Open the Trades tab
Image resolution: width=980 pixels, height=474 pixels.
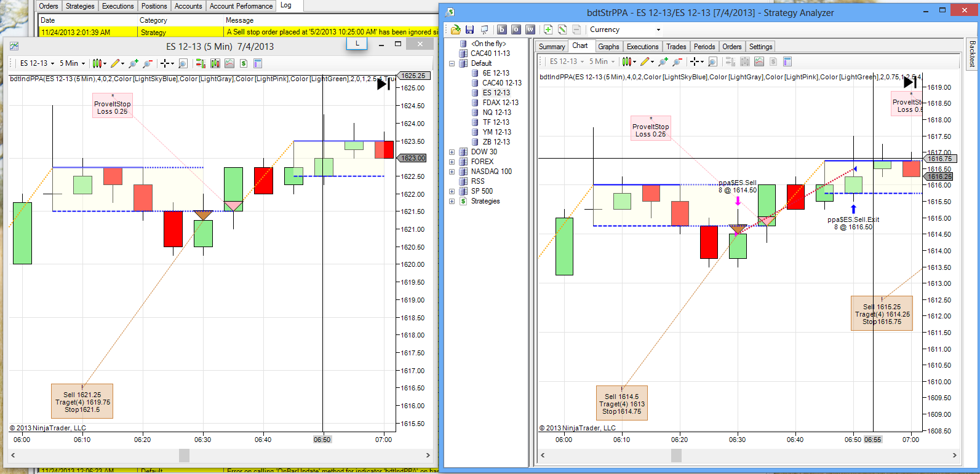pyautogui.click(x=676, y=47)
